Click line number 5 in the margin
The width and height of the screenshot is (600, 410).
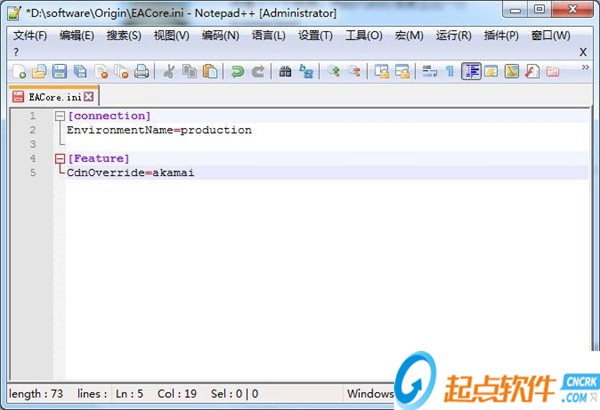pos(33,173)
